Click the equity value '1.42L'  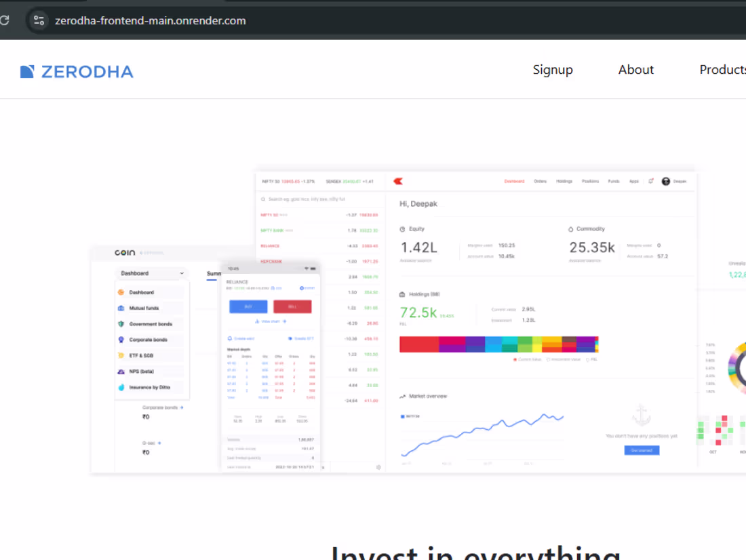coord(418,247)
